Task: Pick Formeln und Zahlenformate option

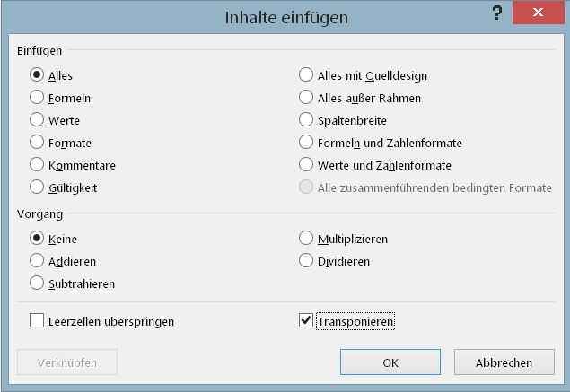Action: [306, 142]
